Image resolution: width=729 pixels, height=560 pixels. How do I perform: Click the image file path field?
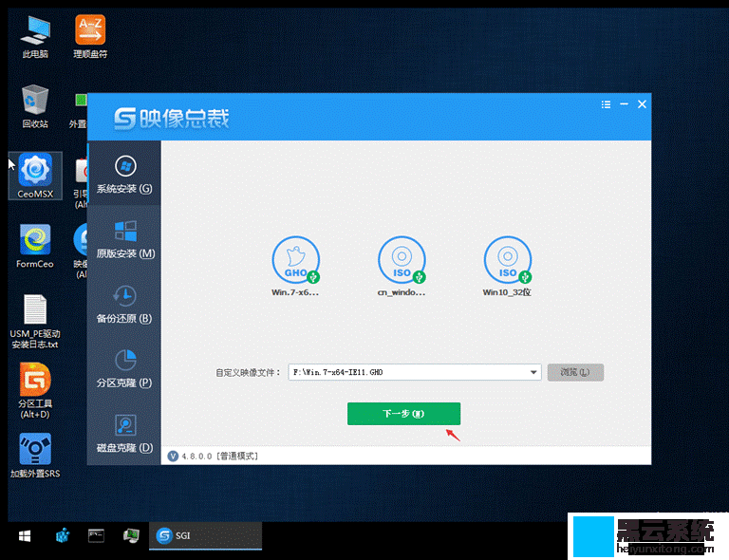(408, 373)
